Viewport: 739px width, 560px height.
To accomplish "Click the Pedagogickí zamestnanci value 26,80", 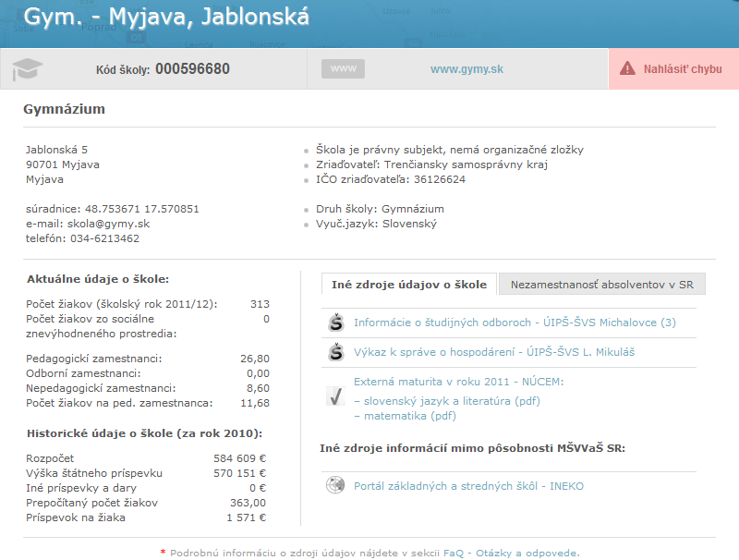I will coord(255,359).
